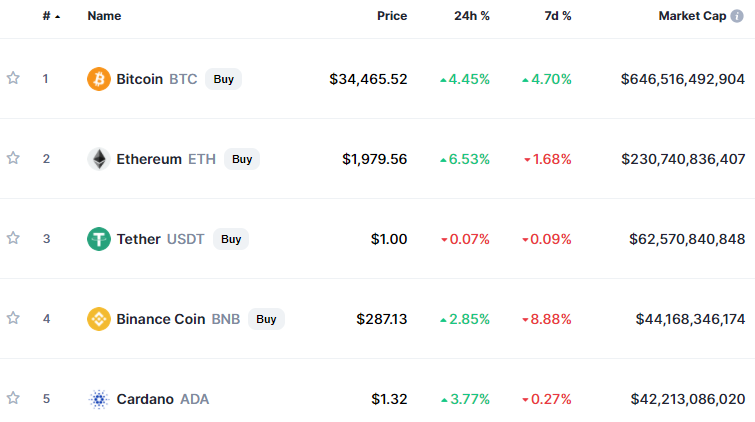Star Tether for the watchlist
755x422 pixels.
(x=13, y=238)
